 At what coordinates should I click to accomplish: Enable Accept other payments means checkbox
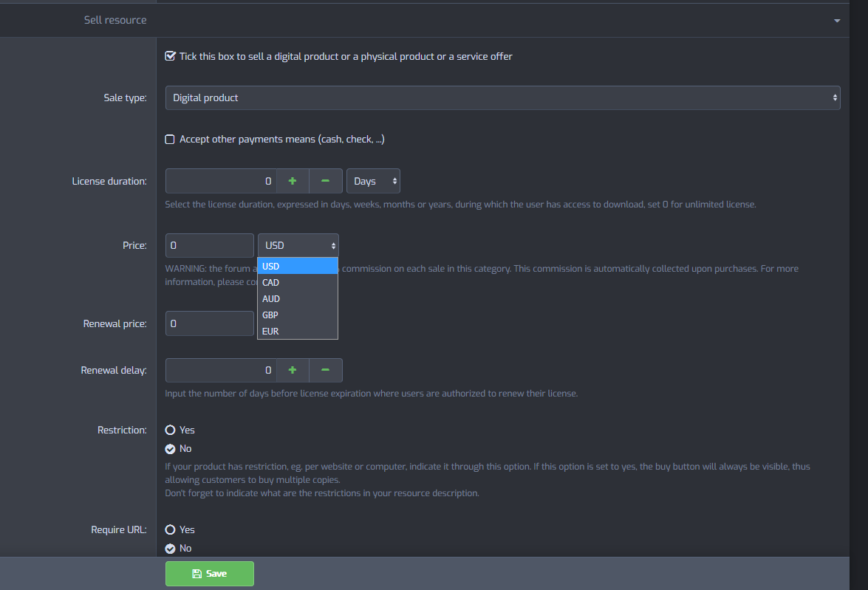tap(171, 140)
